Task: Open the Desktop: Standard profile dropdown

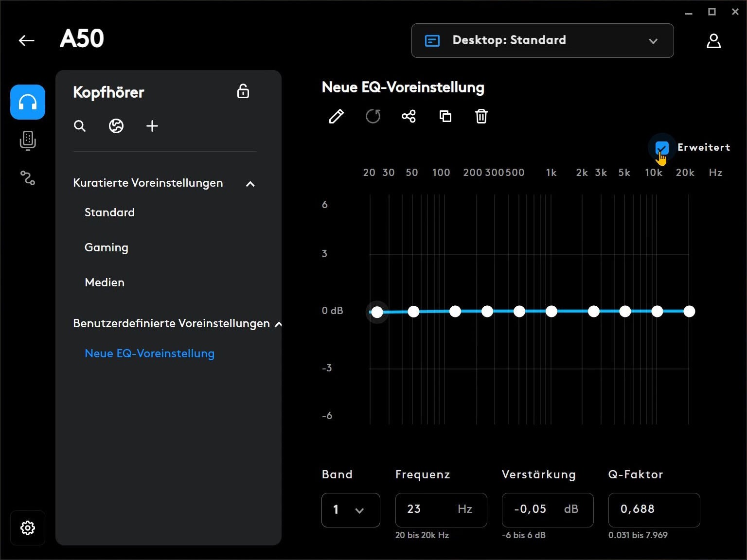Action: [x=542, y=40]
